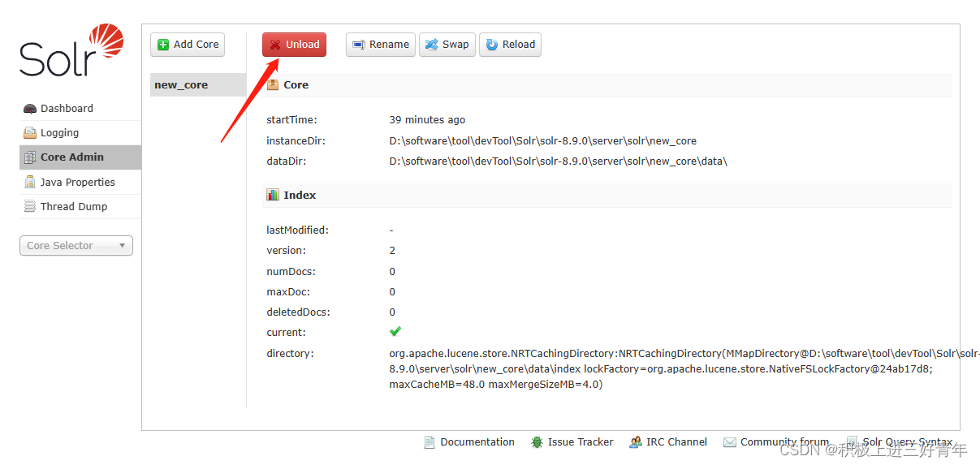The width and height of the screenshot is (980, 465).
Task: Click the Core Selector dropdown arrow
Action: click(123, 246)
